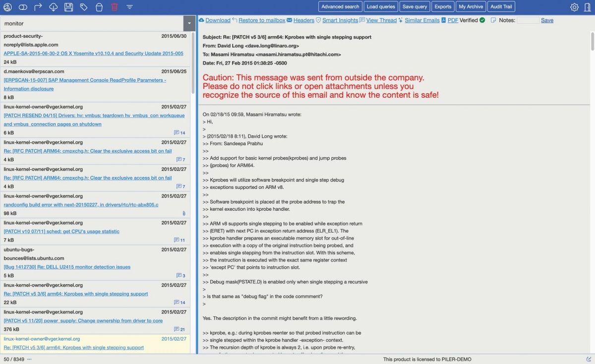
Task: Click the bucket icon in toolbar
Action: [99, 7]
